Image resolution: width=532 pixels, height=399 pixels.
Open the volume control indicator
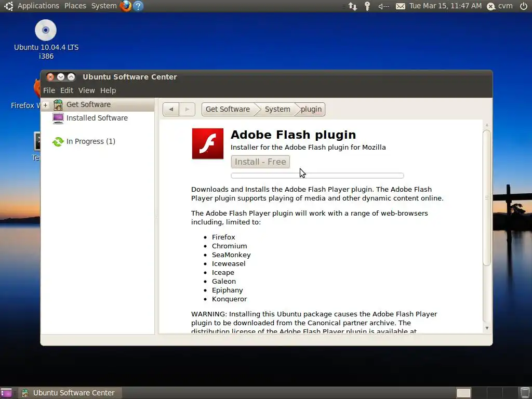384,6
